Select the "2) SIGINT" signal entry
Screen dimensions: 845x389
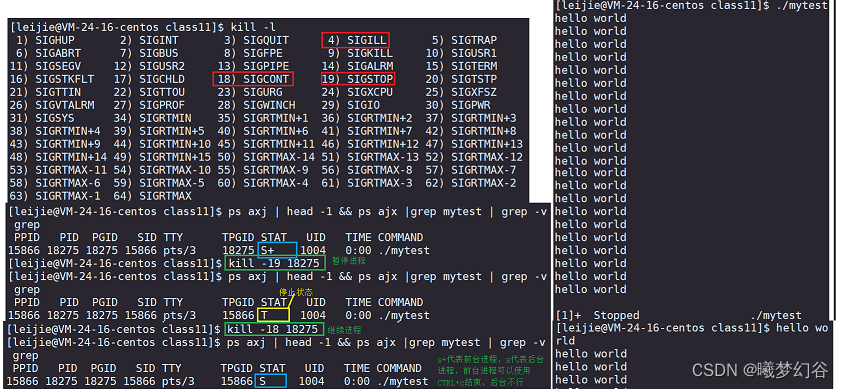tap(149, 40)
